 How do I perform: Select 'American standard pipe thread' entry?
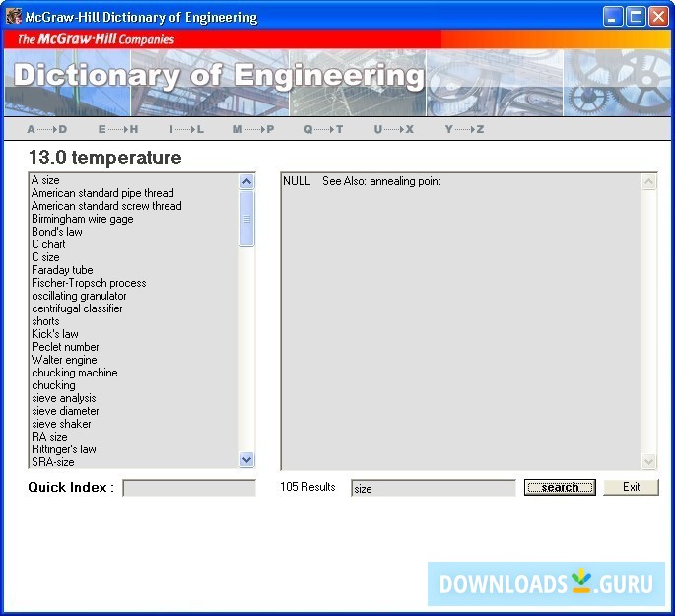pos(102,193)
